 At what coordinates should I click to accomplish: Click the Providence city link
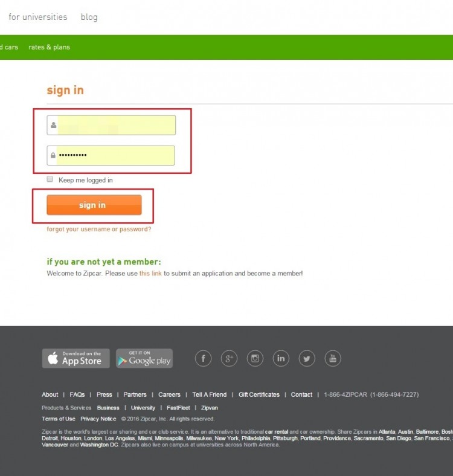[337, 439]
